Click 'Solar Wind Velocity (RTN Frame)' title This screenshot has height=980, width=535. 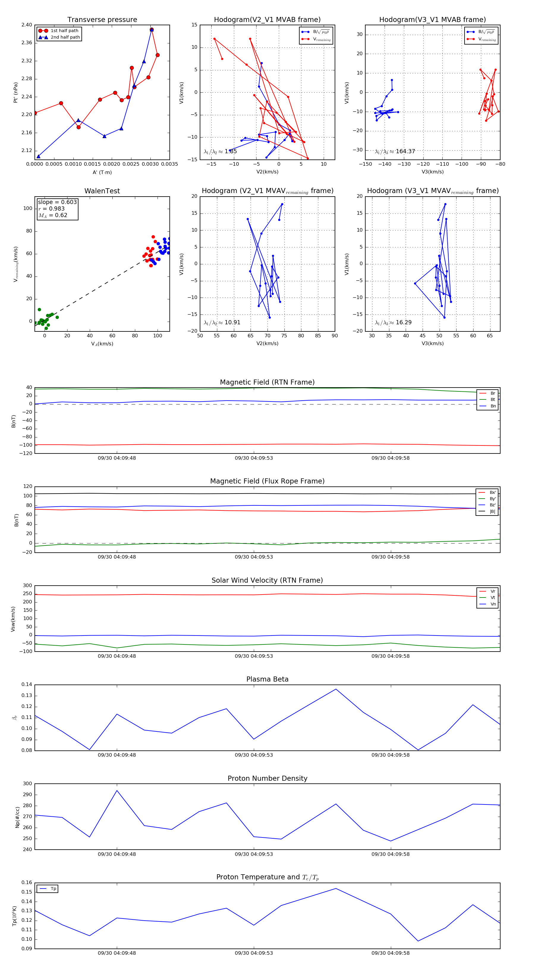point(267,580)
